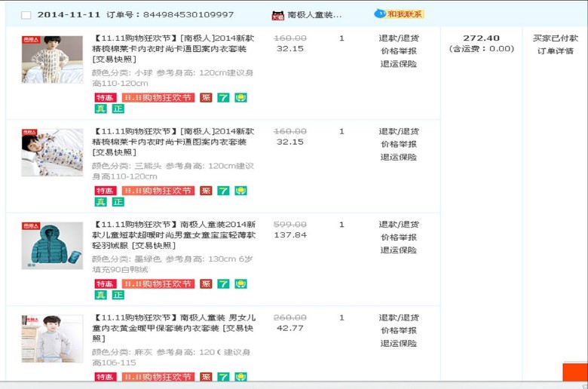The width and height of the screenshot is (588, 389).
Task: Click the 7-day return badge on down jacket
Action: pos(223,283)
